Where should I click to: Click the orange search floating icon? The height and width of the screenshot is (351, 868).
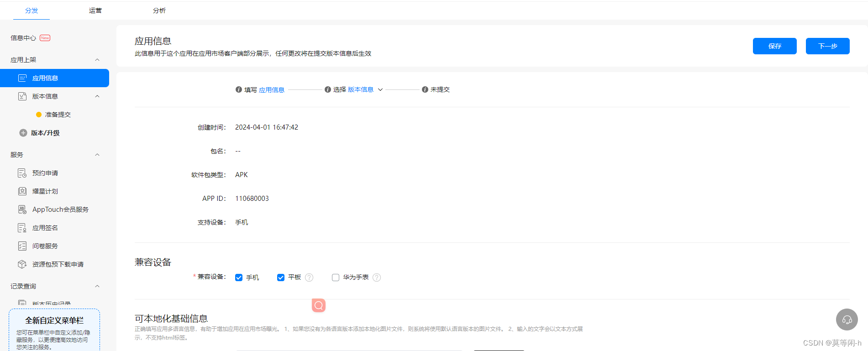(319, 305)
